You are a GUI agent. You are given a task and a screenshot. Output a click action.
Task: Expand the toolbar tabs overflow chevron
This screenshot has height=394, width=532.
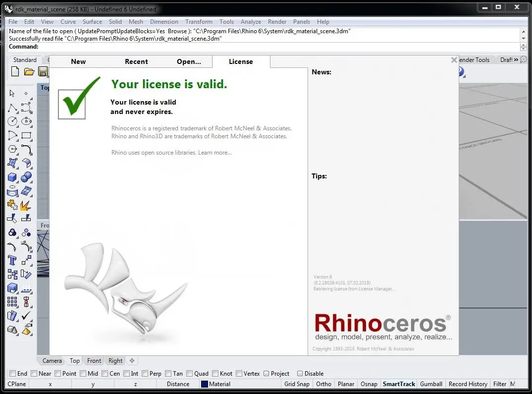(x=516, y=60)
